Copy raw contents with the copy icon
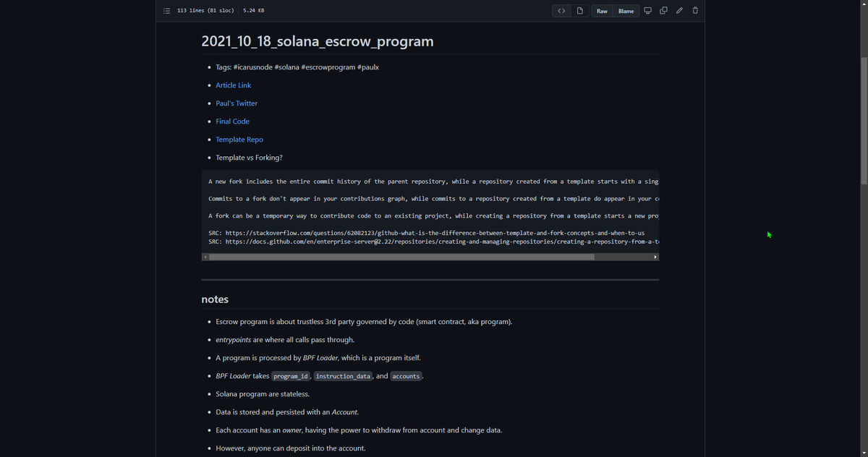The height and width of the screenshot is (457, 868). pos(663,11)
